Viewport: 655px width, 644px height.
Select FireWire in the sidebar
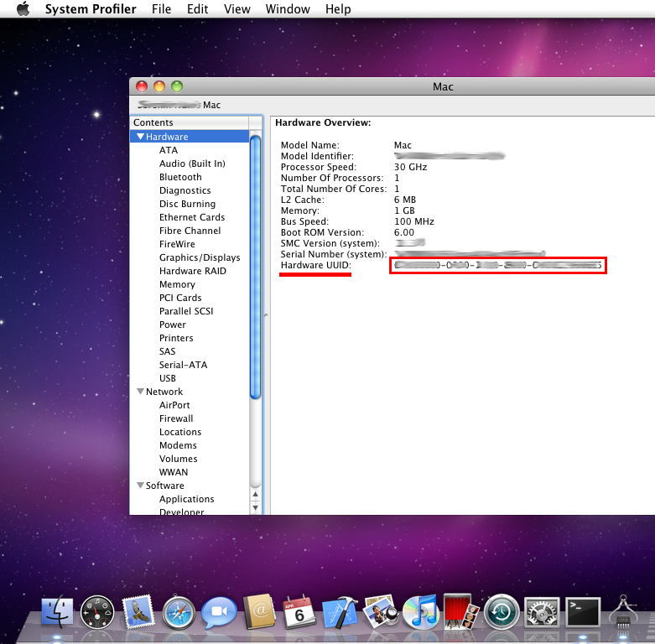177,244
